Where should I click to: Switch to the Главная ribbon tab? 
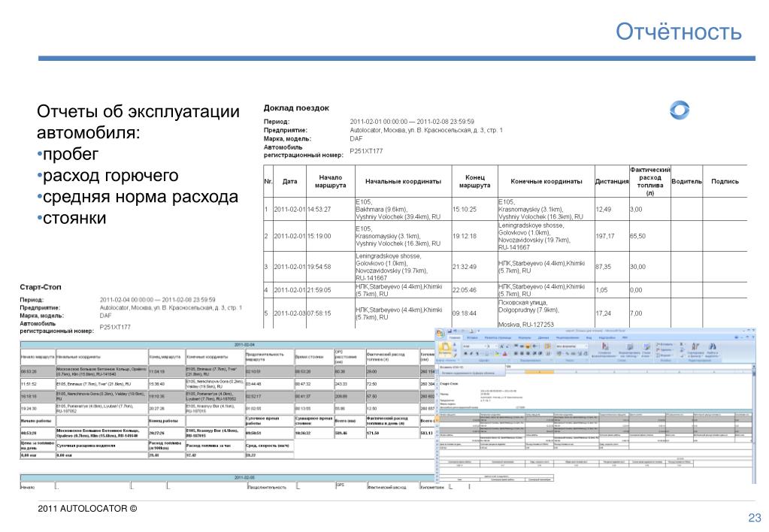(455, 338)
